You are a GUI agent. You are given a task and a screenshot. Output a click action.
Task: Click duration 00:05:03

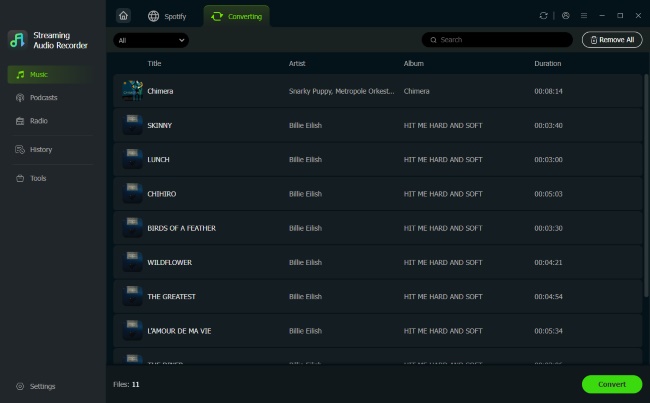coord(548,194)
